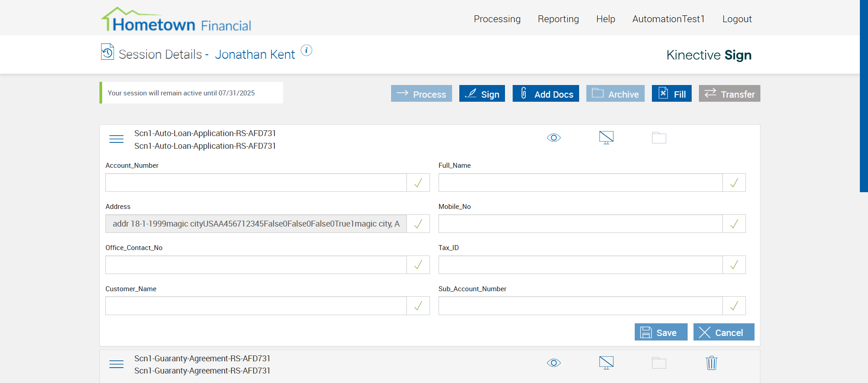Collapse the Auto-Loan-Application document panel
The image size is (868, 383).
[117, 139]
